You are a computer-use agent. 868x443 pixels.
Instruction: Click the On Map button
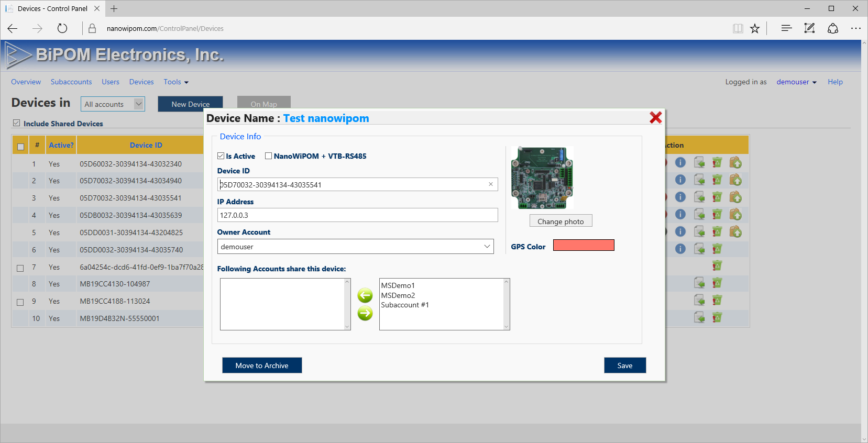tap(263, 104)
